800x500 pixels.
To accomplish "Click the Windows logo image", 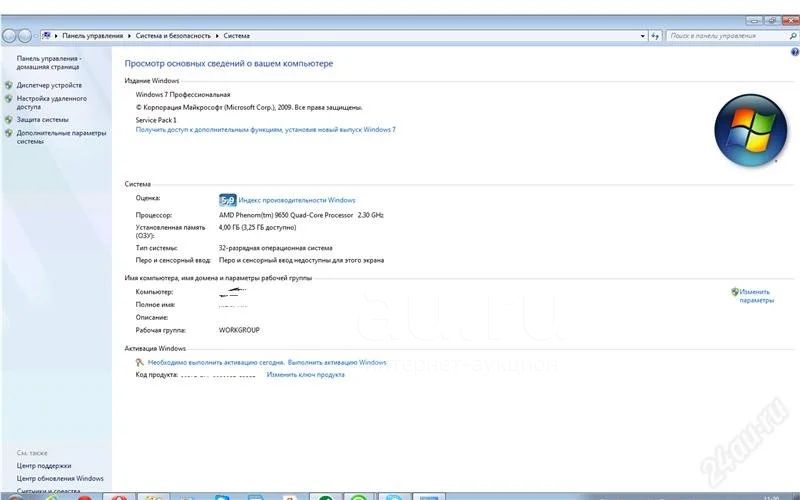I will pyautogui.click(x=751, y=130).
